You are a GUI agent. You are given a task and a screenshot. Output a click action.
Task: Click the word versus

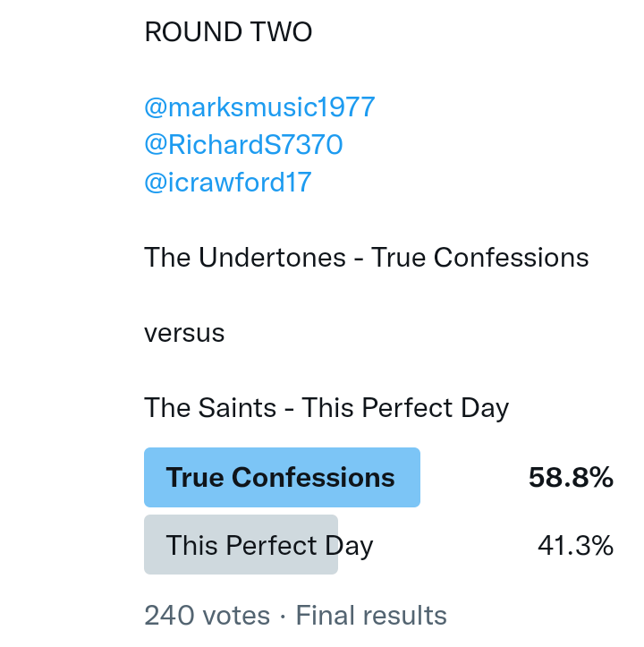[184, 333]
